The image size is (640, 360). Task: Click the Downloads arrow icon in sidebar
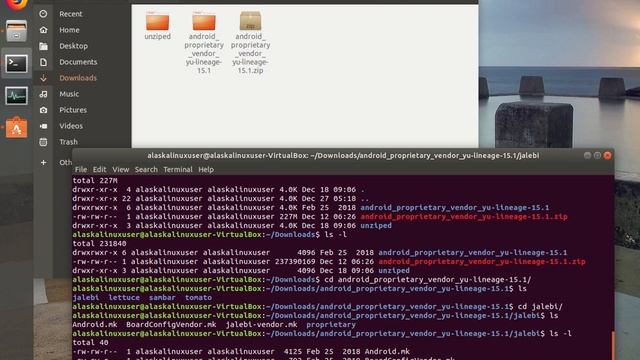(x=43, y=78)
